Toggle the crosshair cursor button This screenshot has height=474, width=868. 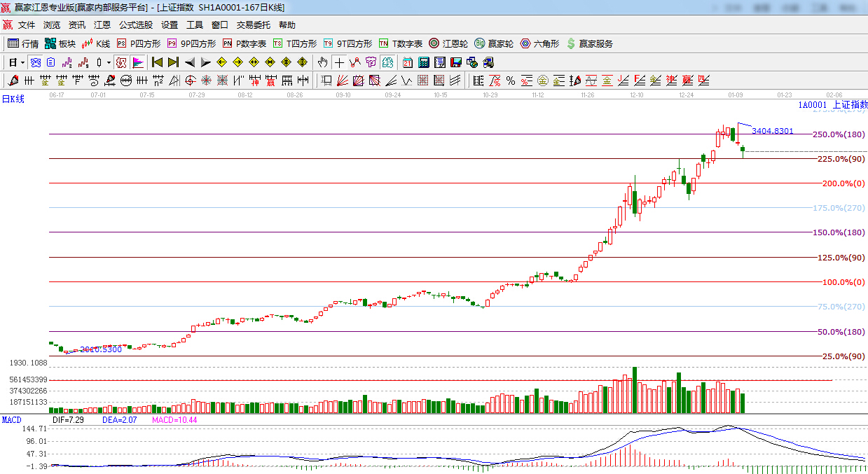[339, 62]
